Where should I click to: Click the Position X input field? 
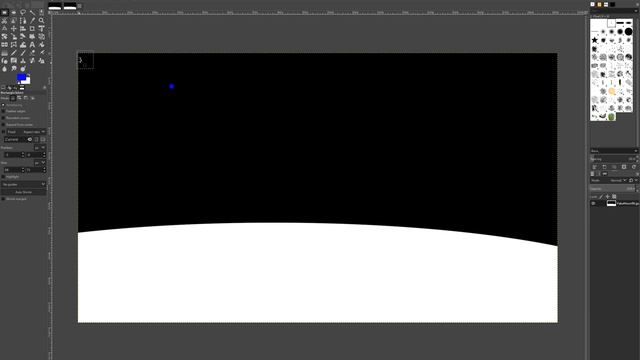pos(12,155)
